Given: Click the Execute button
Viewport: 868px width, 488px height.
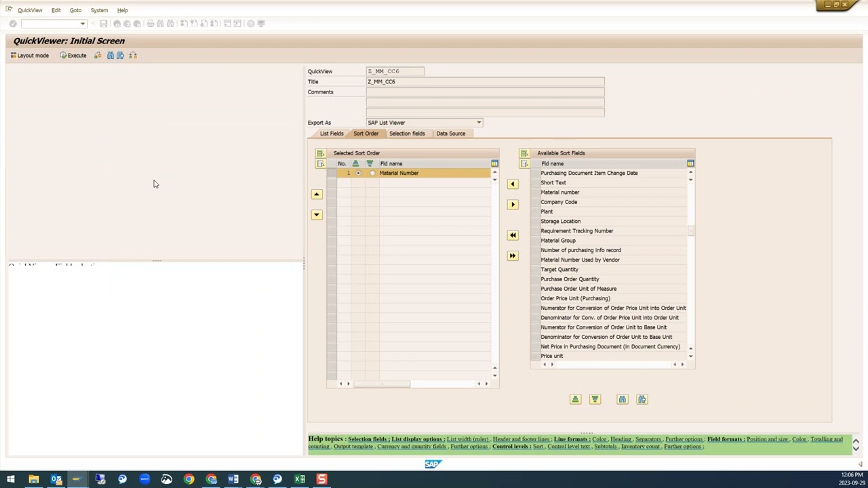Looking at the screenshot, I should tap(73, 56).
